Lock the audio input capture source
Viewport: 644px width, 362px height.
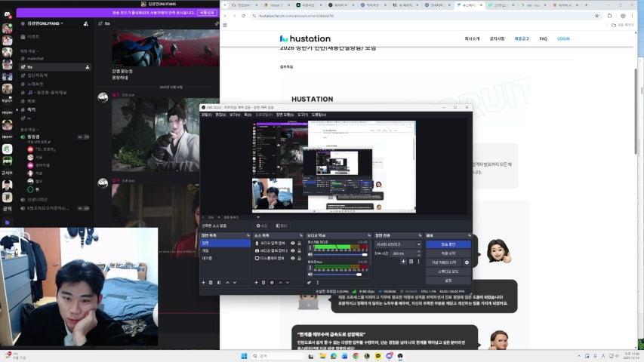[299, 244]
